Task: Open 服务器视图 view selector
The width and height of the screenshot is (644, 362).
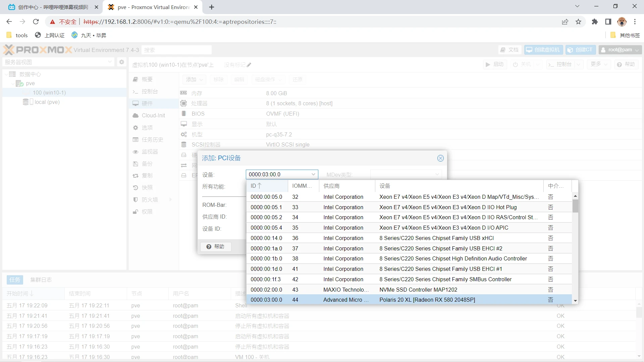Action: click(x=58, y=62)
